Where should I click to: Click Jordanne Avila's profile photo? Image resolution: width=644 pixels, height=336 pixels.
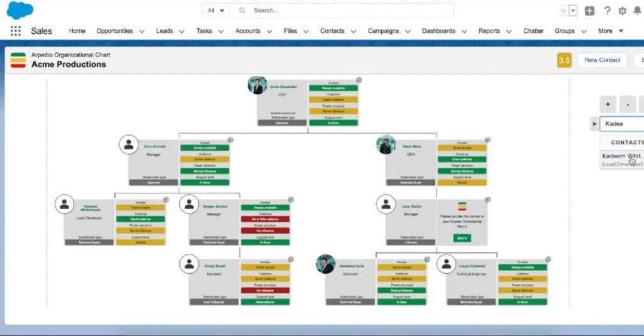[x=326, y=264]
